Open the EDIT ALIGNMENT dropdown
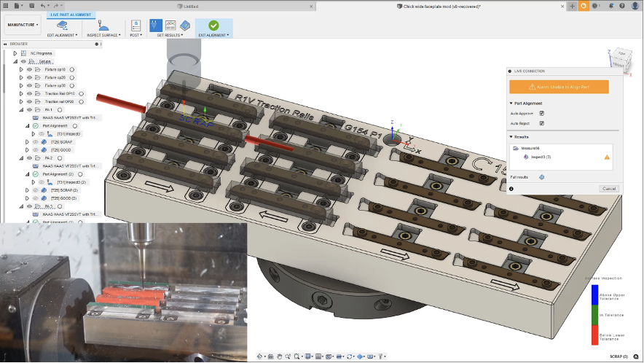644x363 pixels. click(x=62, y=36)
